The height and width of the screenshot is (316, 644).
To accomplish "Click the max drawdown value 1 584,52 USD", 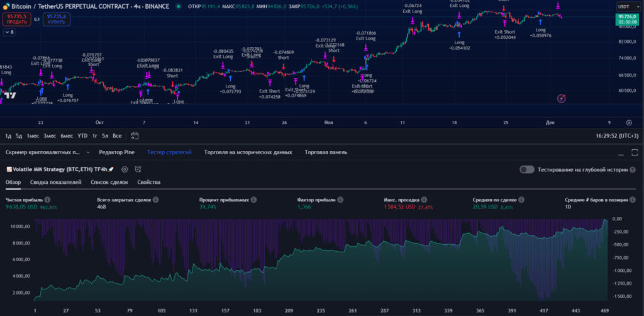I will coord(399,207).
